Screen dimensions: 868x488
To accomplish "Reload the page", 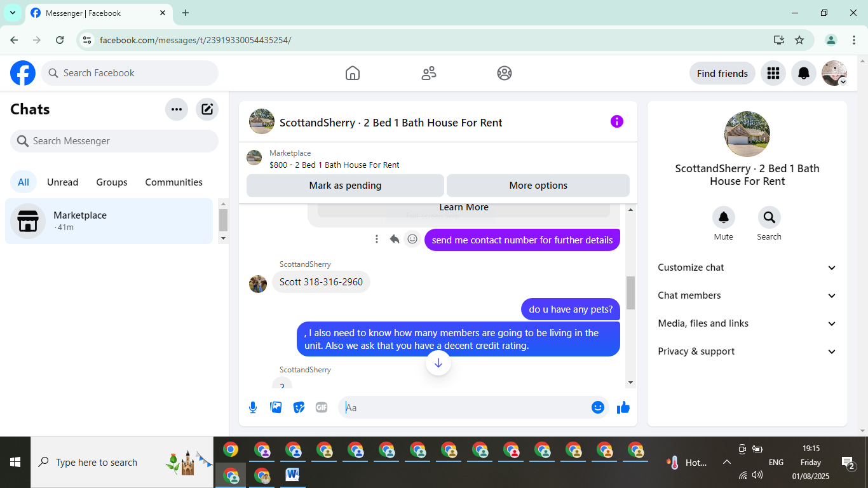I will click(x=60, y=40).
